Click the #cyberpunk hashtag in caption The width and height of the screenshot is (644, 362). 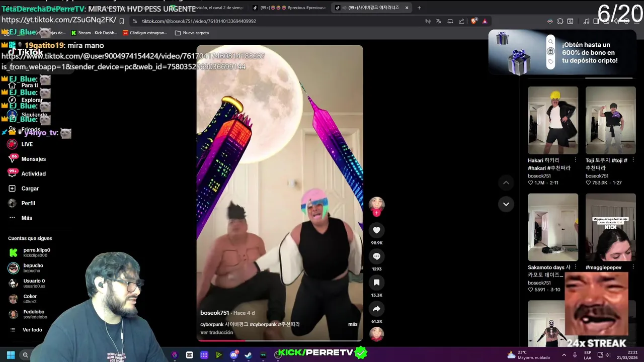click(x=264, y=324)
